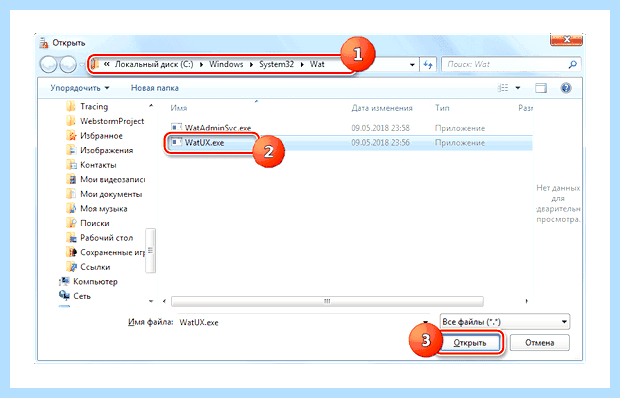620x398 pixels.
Task: Click the Компьютер icon in sidebar
Action: [x=64, y=281]
